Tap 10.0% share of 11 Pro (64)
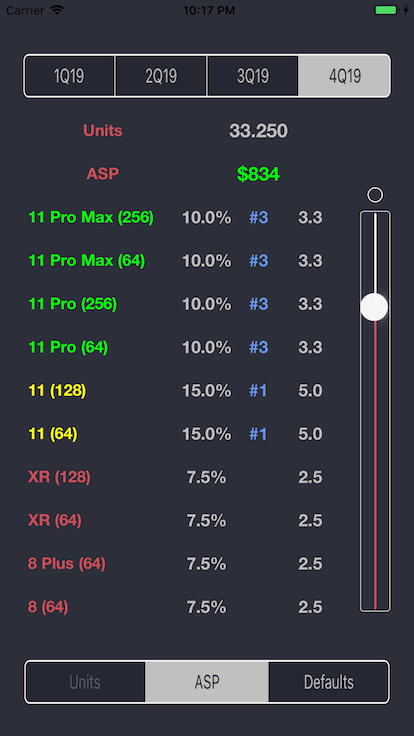Image resolution: width=414 pixels, height=736 pixels. coord(207,347)
